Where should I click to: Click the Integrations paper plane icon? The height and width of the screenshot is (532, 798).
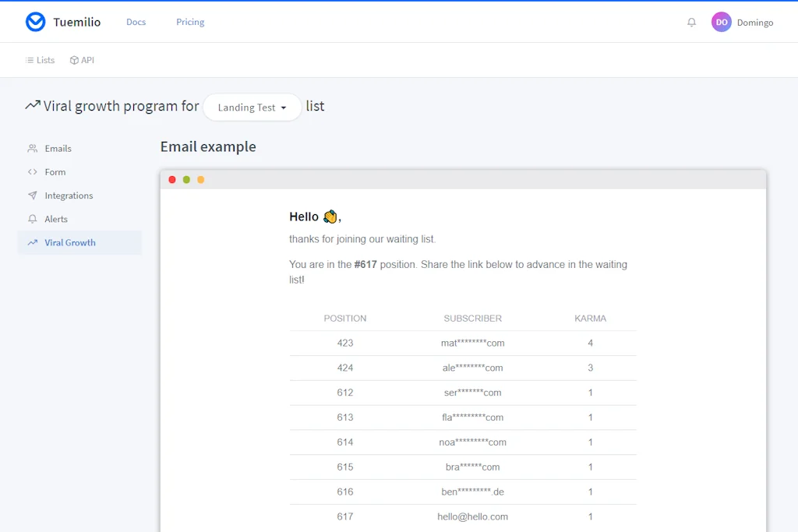33,196
